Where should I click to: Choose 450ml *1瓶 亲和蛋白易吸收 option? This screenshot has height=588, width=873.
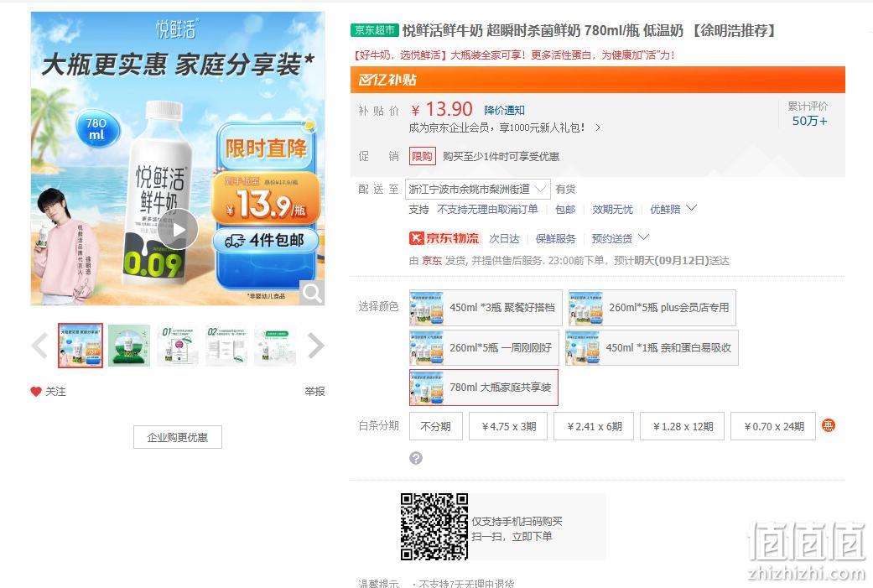pyautogui.click(x=652, y=348)
